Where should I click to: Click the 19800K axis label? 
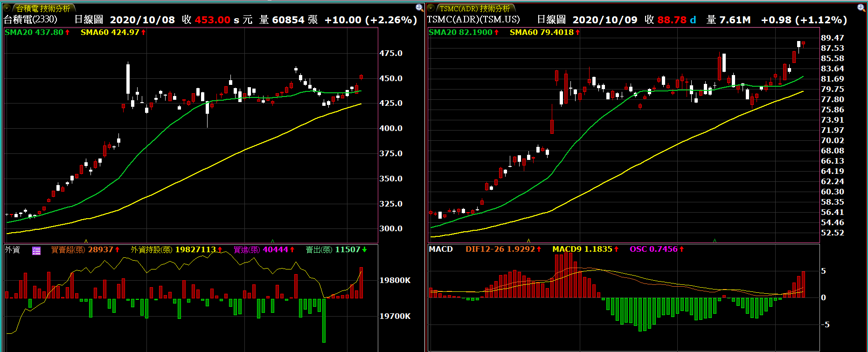coord(395,280)
